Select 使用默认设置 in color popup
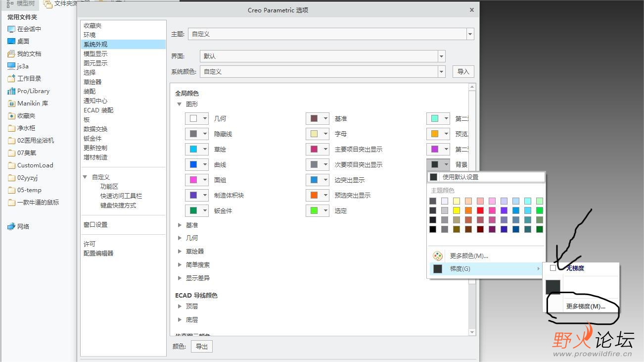Viewport: 644px width, 362px height. pyautogui.click(x=486, y=177)
